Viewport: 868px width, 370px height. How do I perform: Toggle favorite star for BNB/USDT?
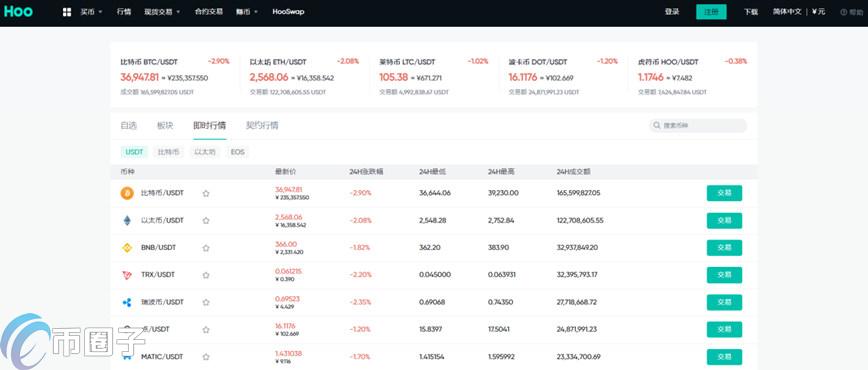(x=206, y=248)
